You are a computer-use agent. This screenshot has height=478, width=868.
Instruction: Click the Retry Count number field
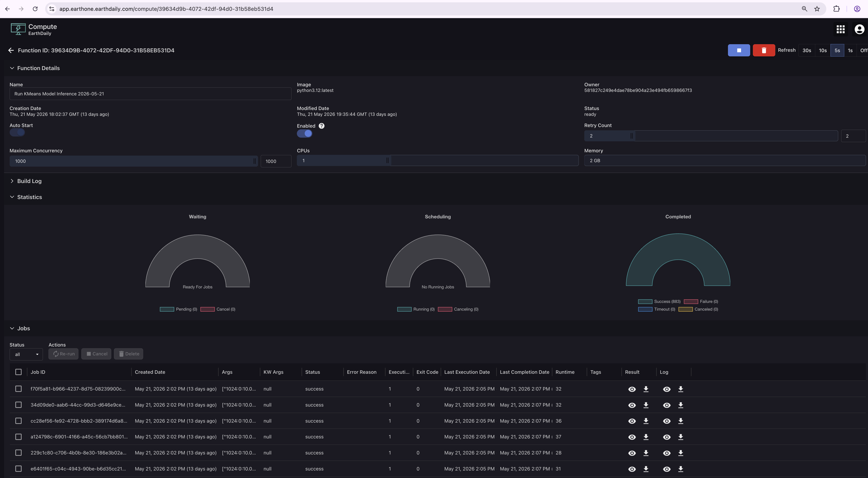tap(853, 136)
